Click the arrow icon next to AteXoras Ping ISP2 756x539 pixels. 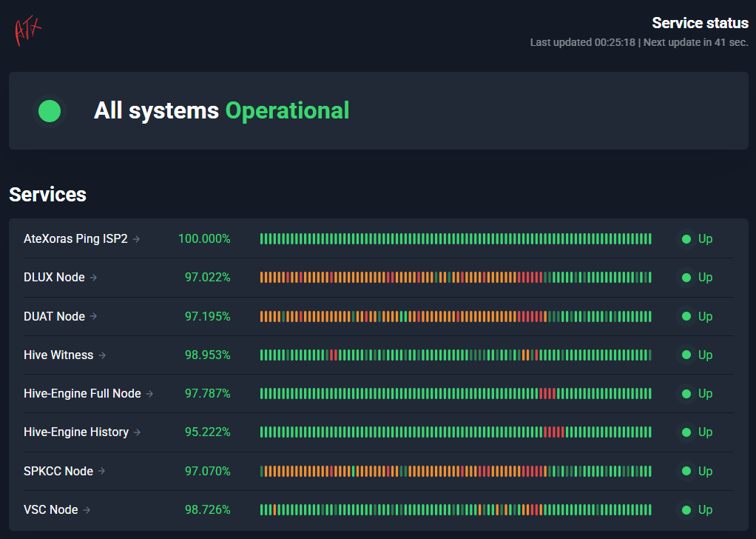pos(136,239)
